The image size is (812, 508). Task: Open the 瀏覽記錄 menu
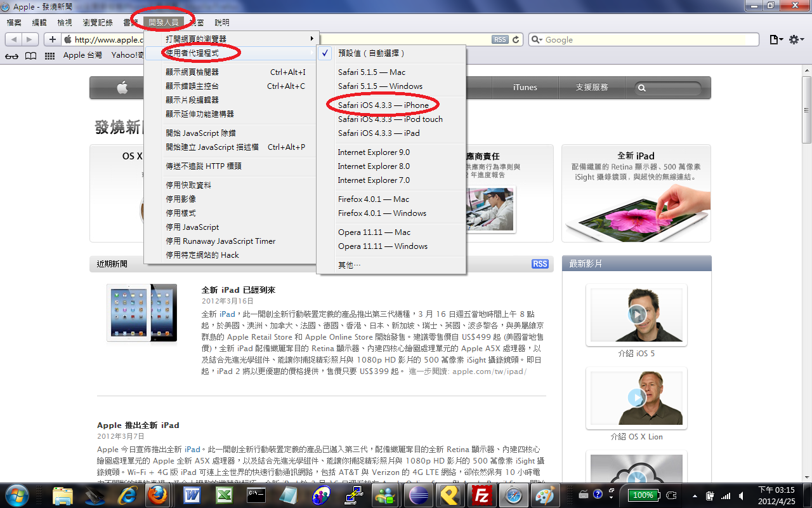tap(98, 23)
